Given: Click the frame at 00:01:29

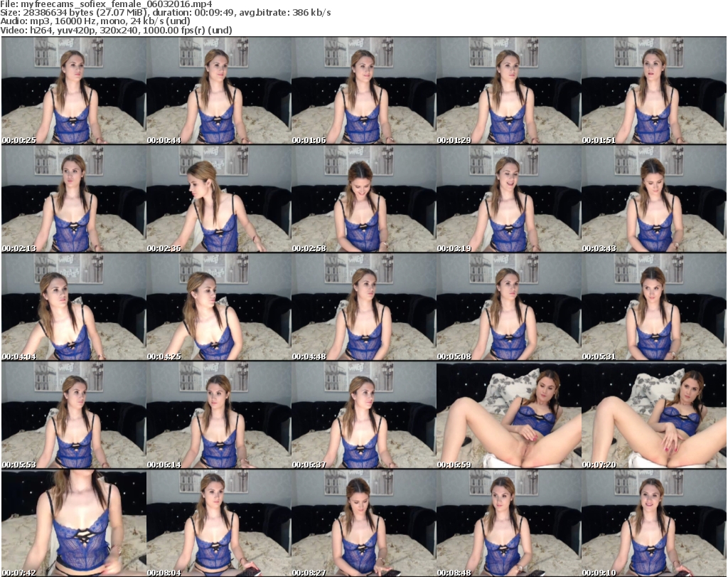Looking at the screenshot, I should pyautogui.click(x=508, y=91).
